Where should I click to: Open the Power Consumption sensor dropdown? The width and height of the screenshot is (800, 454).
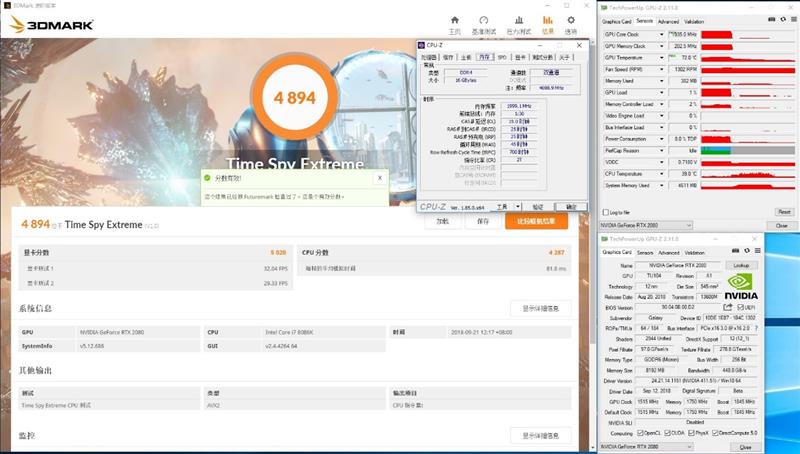click(662, 139)
